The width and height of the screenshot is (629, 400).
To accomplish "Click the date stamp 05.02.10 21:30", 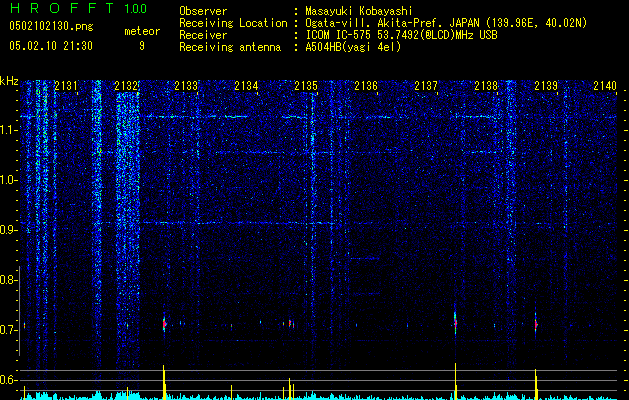I will tap(51, 46).
